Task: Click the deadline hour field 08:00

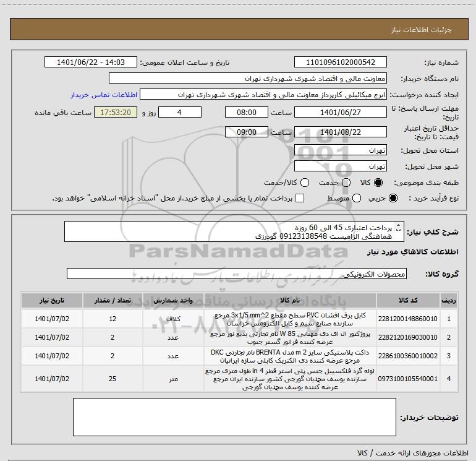Action: [x=247, y=112]
